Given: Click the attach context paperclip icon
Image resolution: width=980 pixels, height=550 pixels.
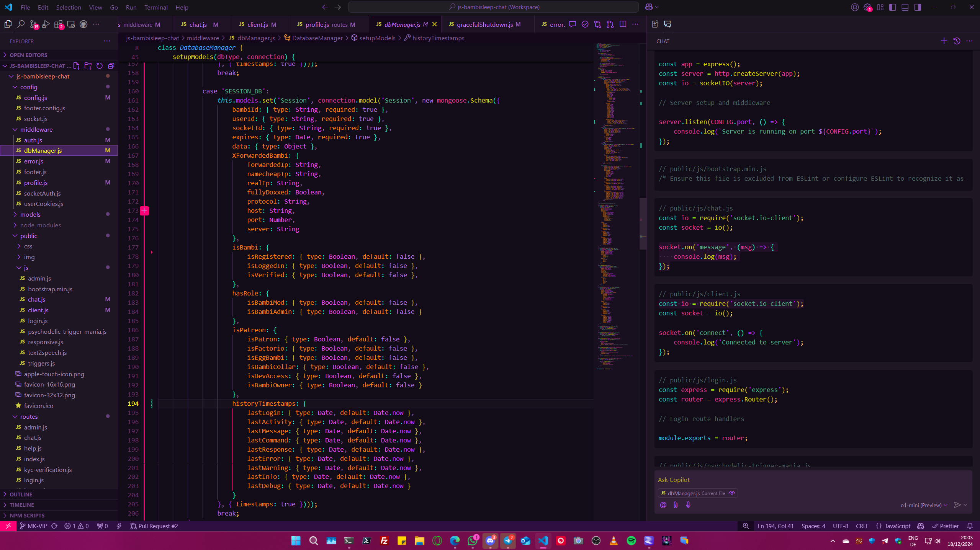Looking at the screenshot, I should point(676,505).
